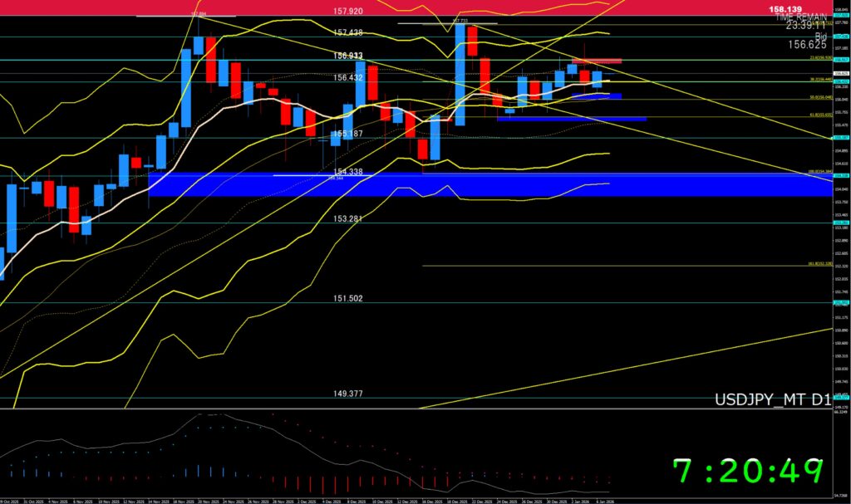Click the 100.0 Fibonacci level label
Image resolution: width=851 pixels, height=504 pixels.
pyautogui.click(x=818, y=172)
